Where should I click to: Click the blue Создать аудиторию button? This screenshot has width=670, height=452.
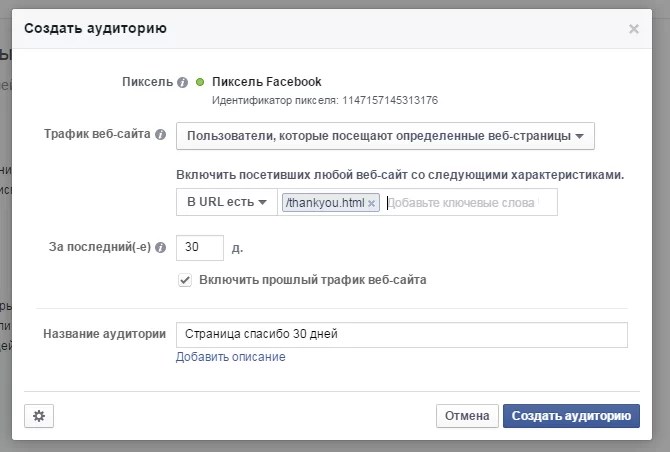point(571,416)
